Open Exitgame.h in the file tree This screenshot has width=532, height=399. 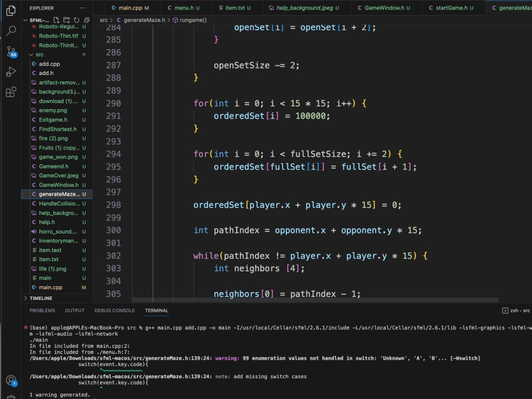(x=57, y=120)
